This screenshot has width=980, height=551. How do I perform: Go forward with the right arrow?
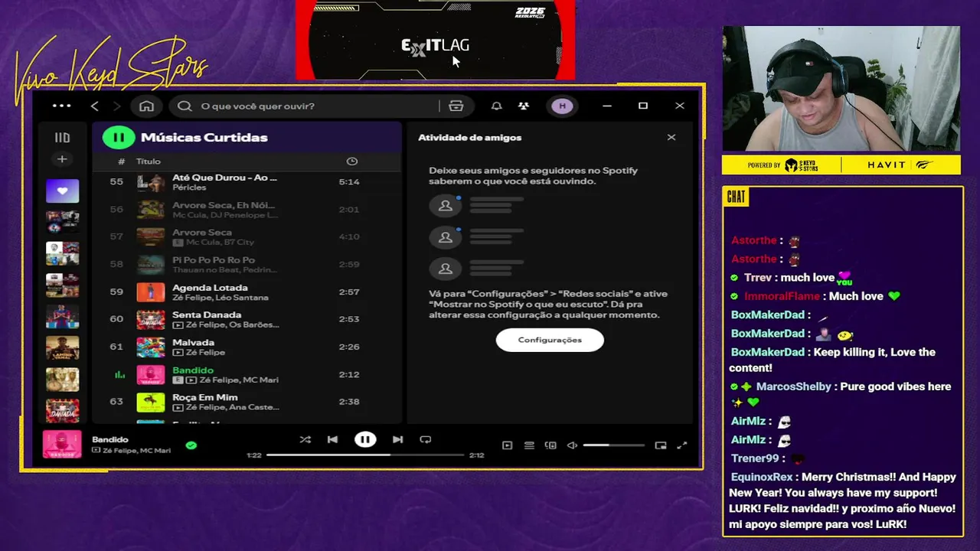pos(116,106)
